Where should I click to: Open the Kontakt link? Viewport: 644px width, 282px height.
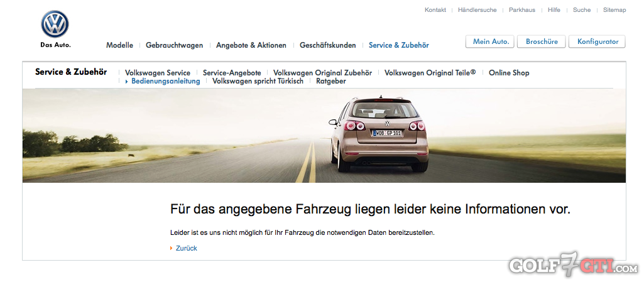tap(435, 10)
